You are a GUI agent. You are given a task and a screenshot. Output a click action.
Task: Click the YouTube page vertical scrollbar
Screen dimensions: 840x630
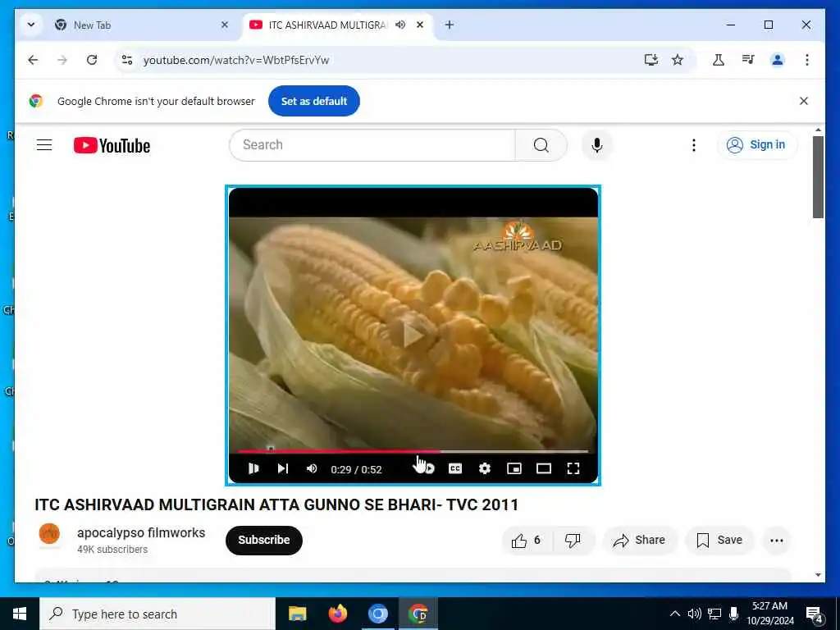818,177
